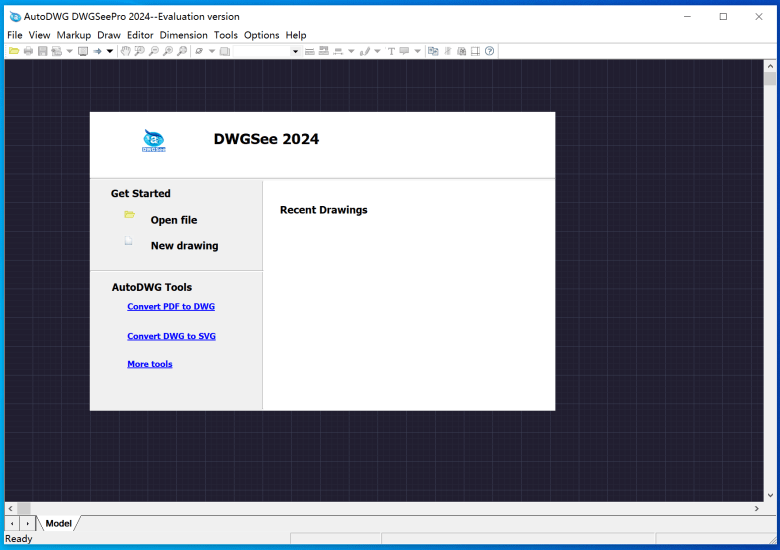
Task: Open the Markup menu
Action: point(74,35)
